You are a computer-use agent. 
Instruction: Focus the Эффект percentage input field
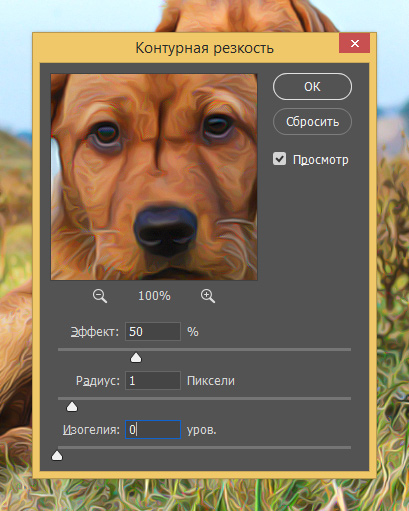point(153,332)
